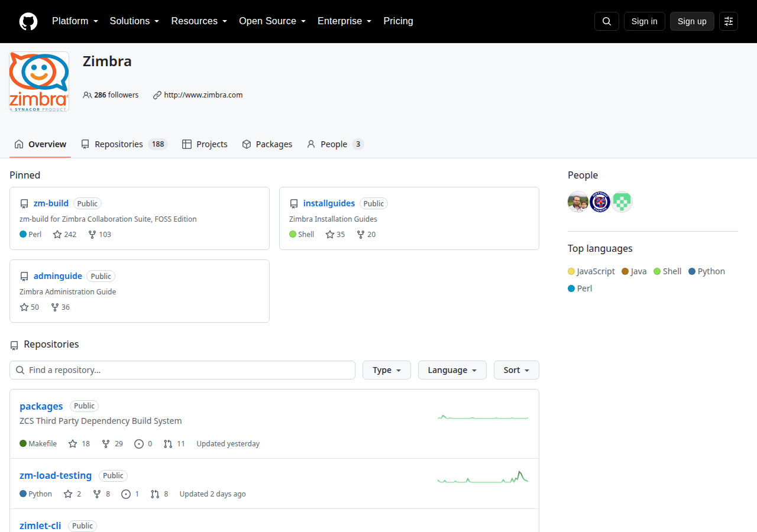Click the Zimbra organization avatar
The image size is (757, 532).
39,82
